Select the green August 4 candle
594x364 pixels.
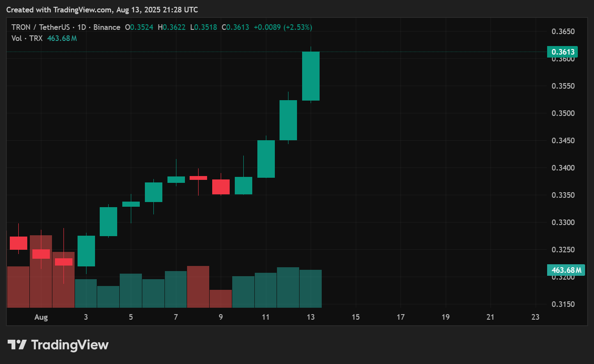coord(108,221)
